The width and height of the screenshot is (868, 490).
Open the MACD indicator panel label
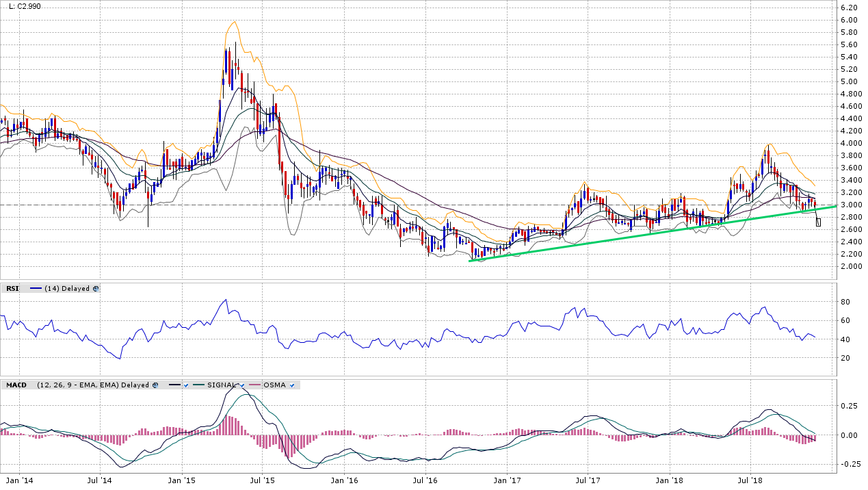15,385
